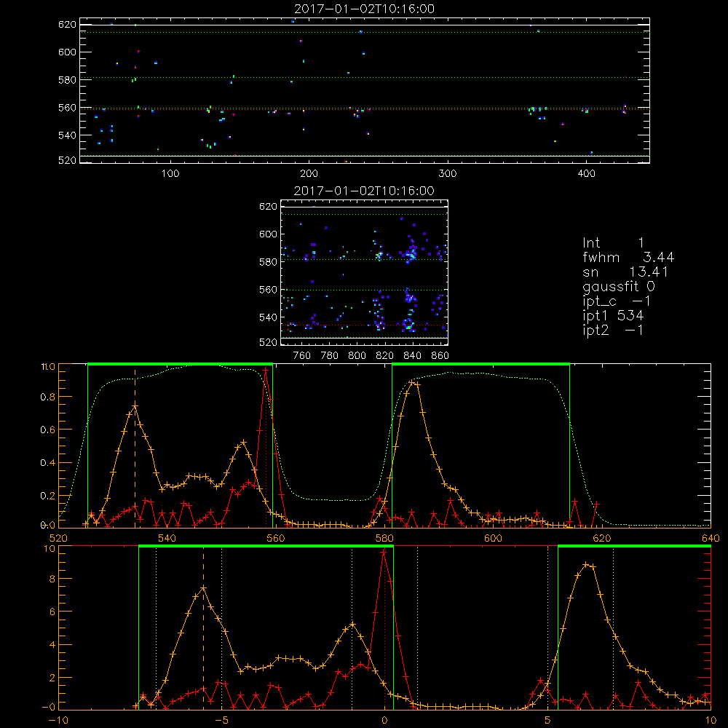Image resolution: width=728 pixels, height=728 pixels.
Task: Click x-axis label 840 on middle panel
Action: click(412, 356)
